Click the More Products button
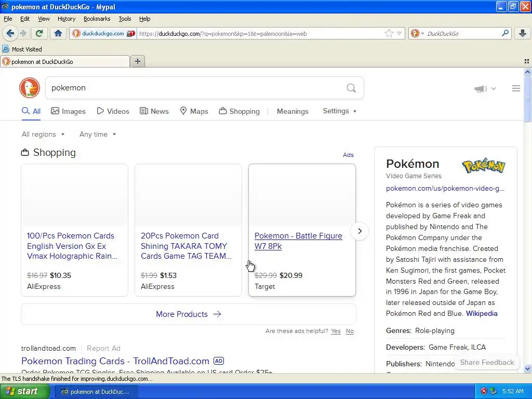This screenshot has height=399, width=532. (188, 314)
